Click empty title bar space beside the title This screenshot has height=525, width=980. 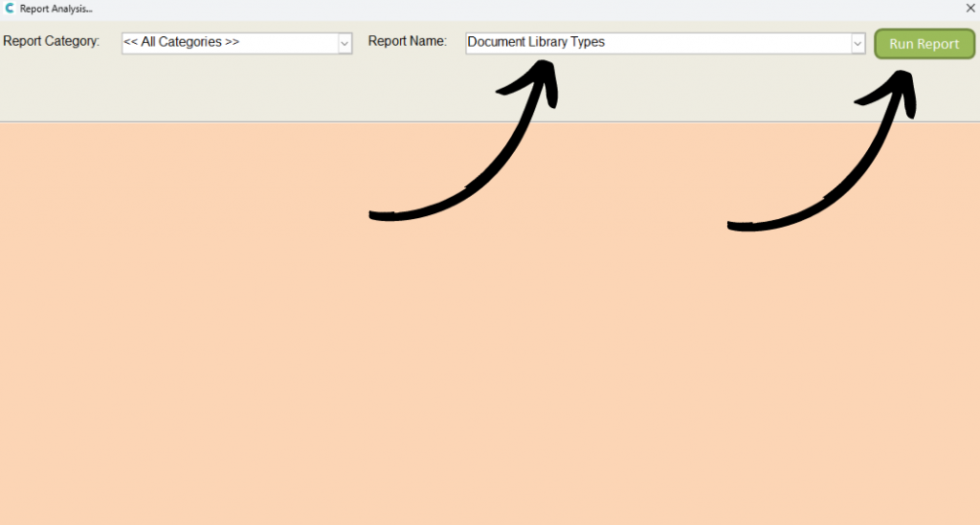tap(479, 9)
